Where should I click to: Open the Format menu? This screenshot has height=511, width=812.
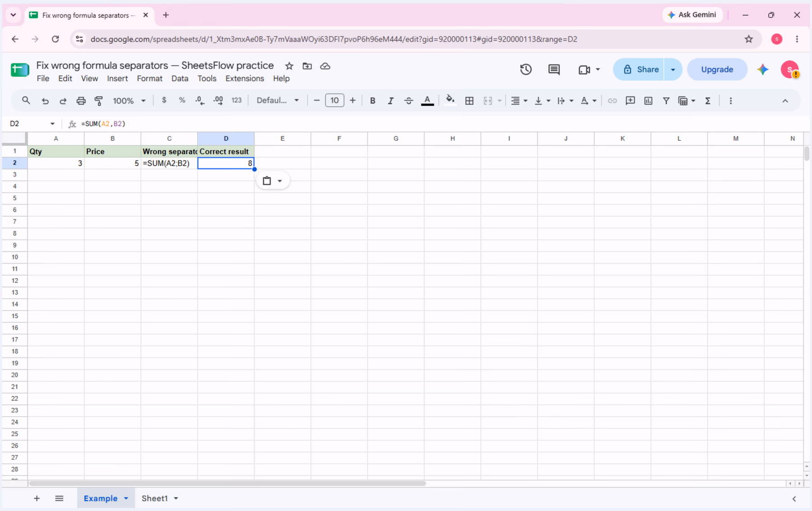pos(149,79)
